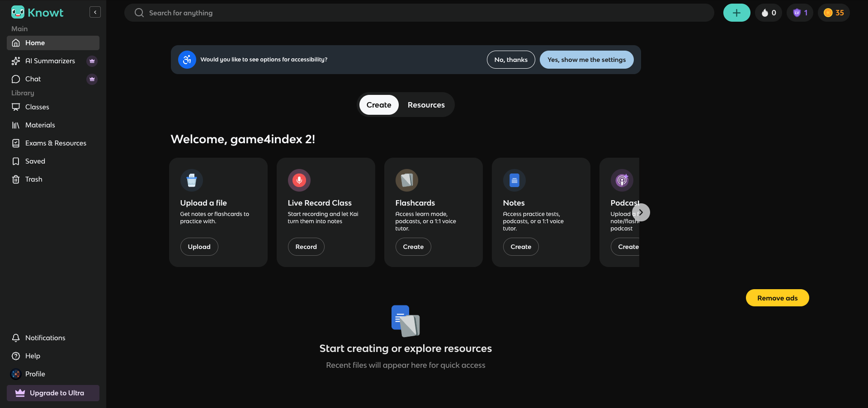Open Notifications
The height and width of the screenshot is (408, 868).
[45, 338]
